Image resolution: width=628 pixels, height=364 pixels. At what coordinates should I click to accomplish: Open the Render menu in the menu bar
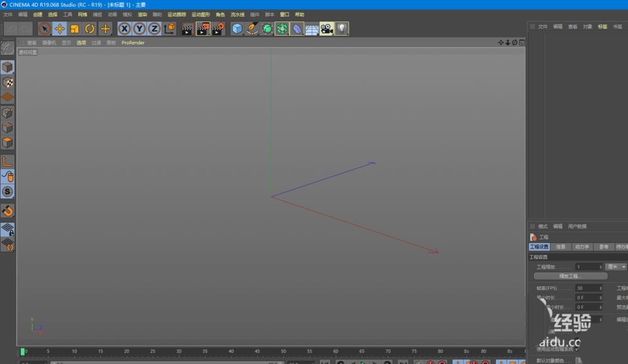(143, 14)
